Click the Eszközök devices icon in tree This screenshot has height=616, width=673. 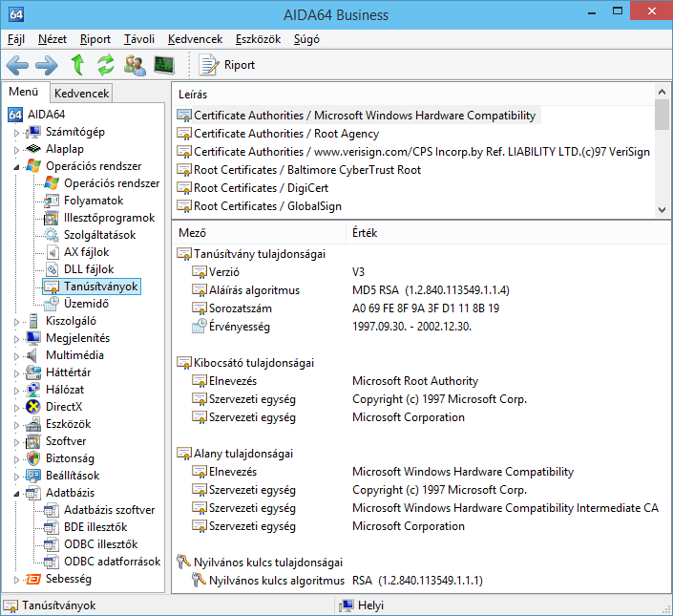[33, 424]
